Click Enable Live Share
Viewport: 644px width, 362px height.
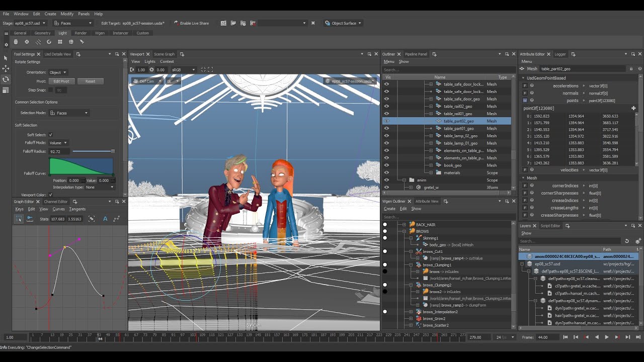191,23
